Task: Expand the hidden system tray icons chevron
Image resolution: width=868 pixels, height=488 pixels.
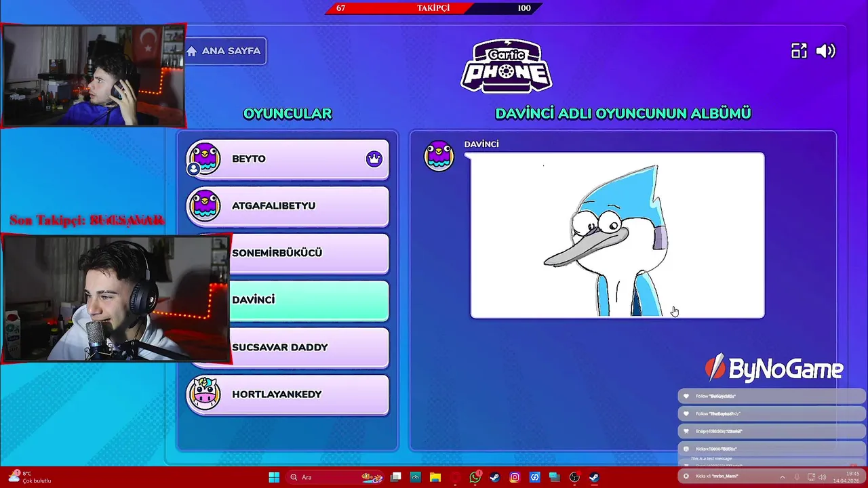Action: click(782, 477)
